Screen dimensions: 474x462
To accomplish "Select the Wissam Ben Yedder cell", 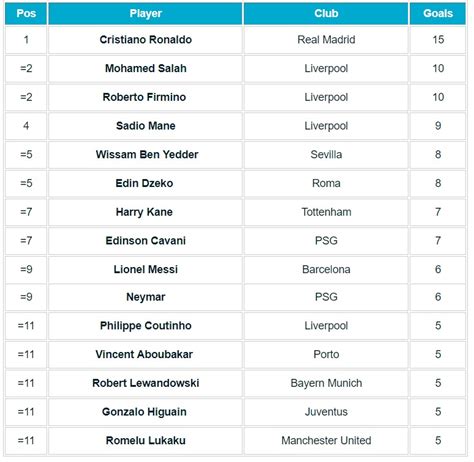I will click(145, 154).
